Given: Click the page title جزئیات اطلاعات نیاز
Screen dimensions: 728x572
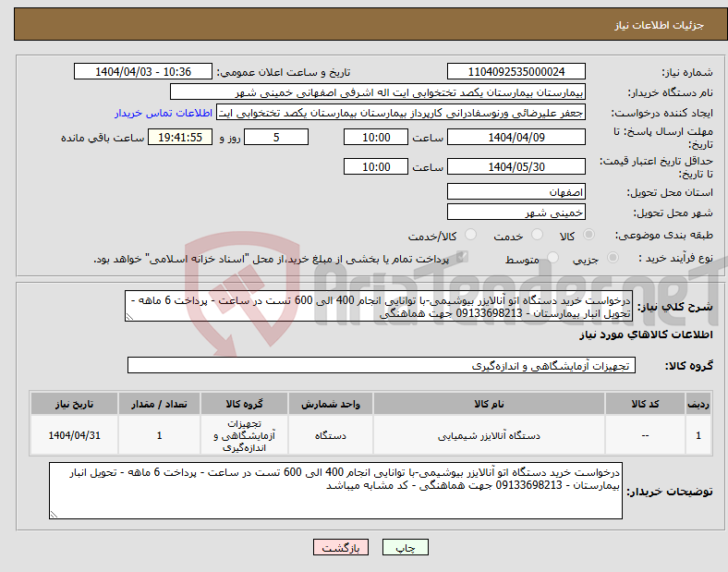Looking at the screenshot, I should click(660, 25).
